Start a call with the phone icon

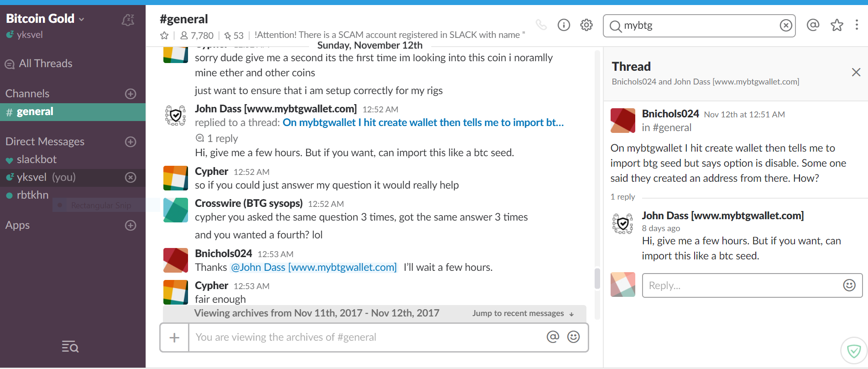[541, 25]
